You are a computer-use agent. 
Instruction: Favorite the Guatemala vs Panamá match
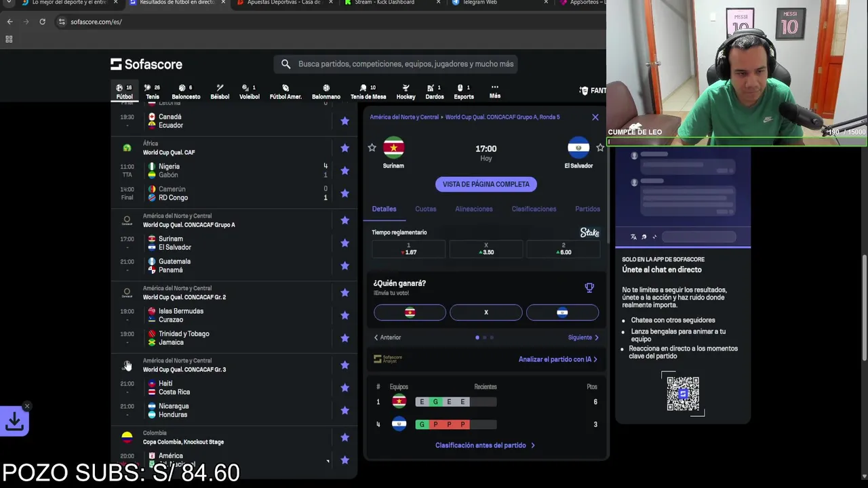point(344,266)
